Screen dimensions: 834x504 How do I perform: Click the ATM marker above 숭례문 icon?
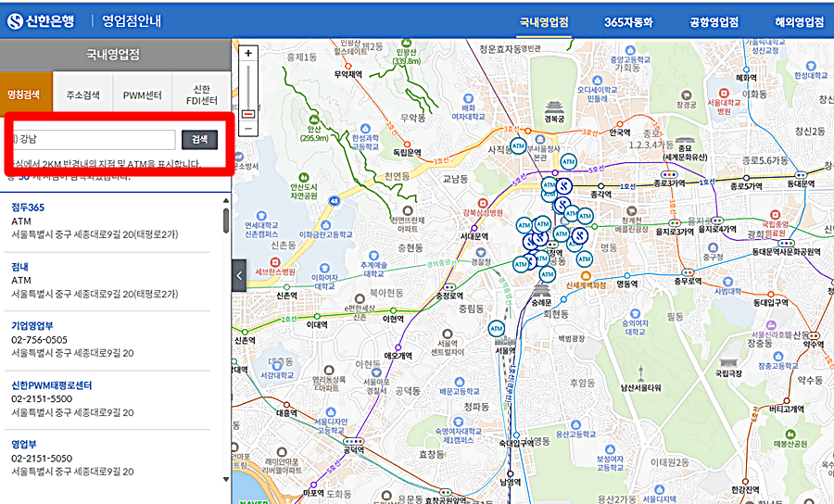click(548, 274)
